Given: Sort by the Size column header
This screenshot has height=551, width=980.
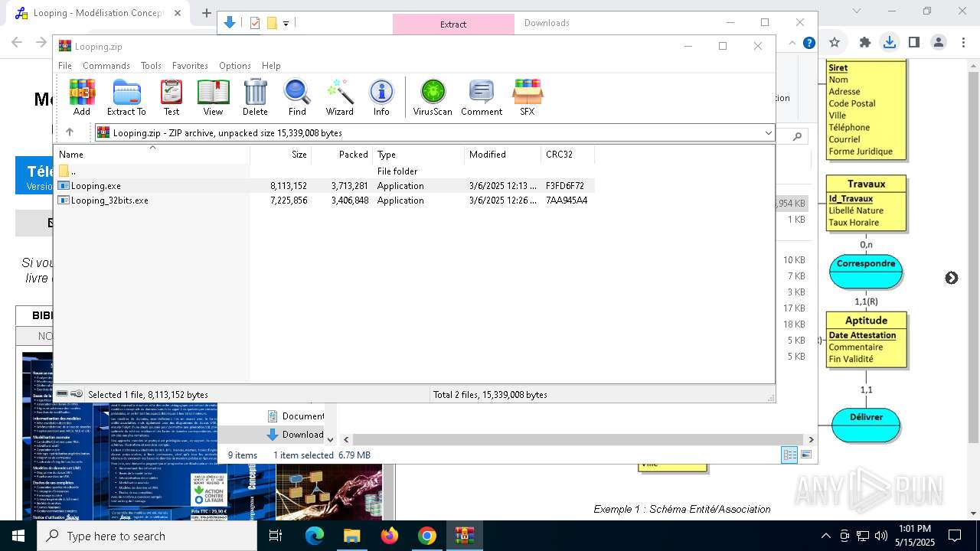Looking at the screenshot, I should (x=281, y=154).
